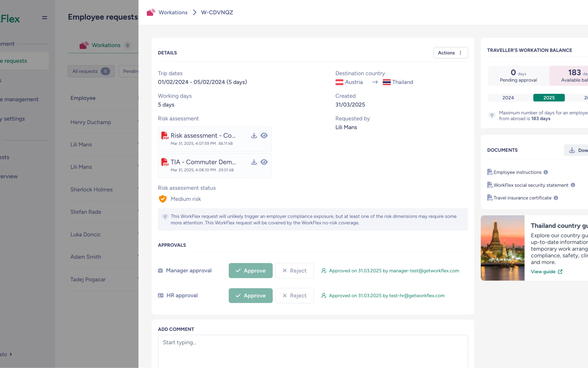Reject the HR approval
The width and height of the screenshot is (588, 368).
(294, 295)
